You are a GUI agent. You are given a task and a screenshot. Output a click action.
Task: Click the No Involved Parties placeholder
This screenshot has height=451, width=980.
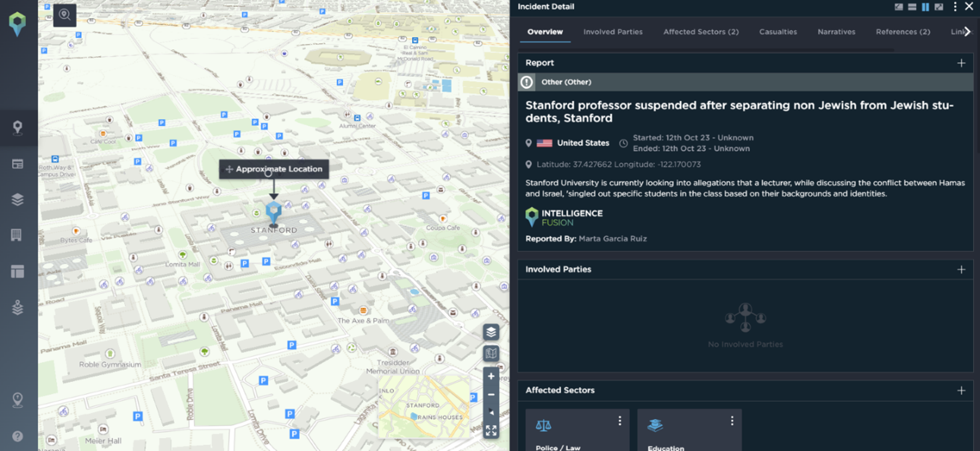(745, 325)
